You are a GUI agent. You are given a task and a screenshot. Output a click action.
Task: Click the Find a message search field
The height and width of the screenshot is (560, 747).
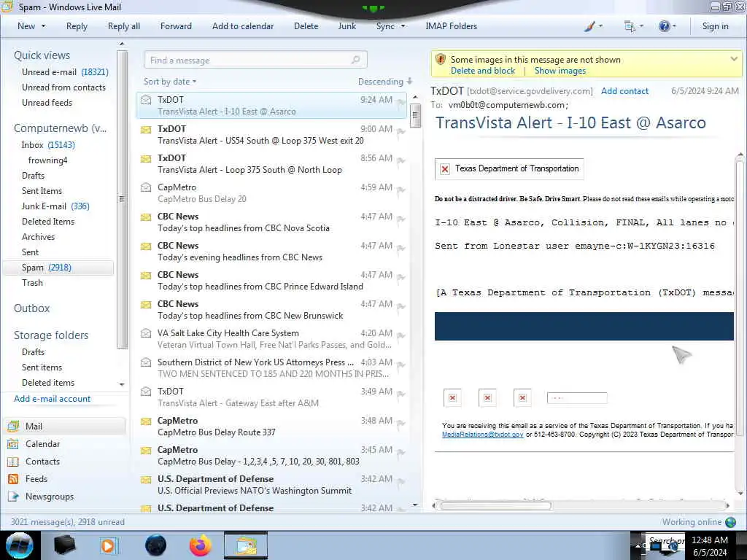(255, 60)
